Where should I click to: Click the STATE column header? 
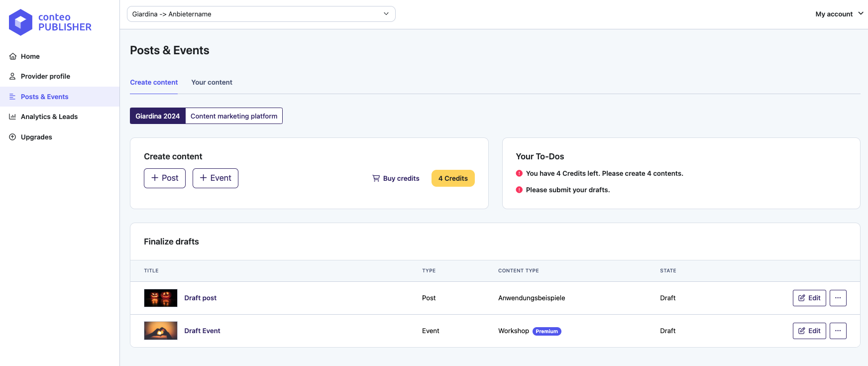668,271
